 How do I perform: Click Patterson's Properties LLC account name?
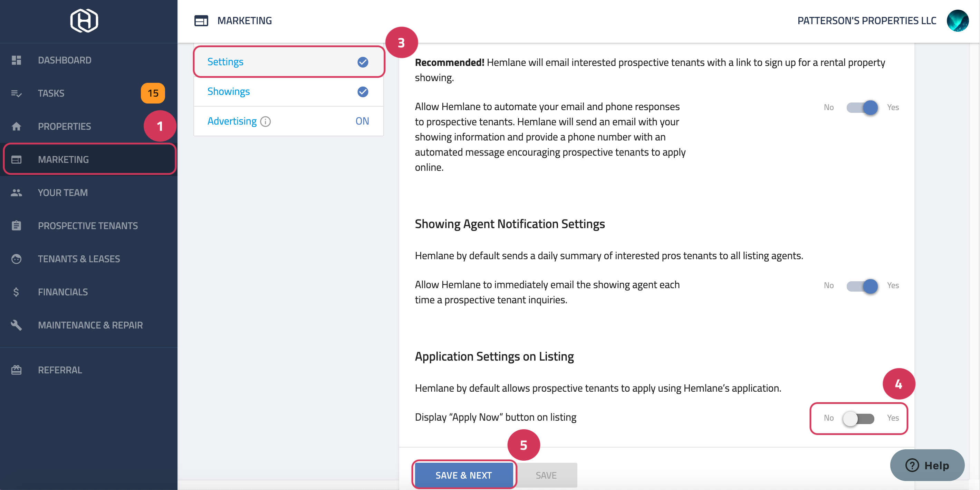point(867,20)
